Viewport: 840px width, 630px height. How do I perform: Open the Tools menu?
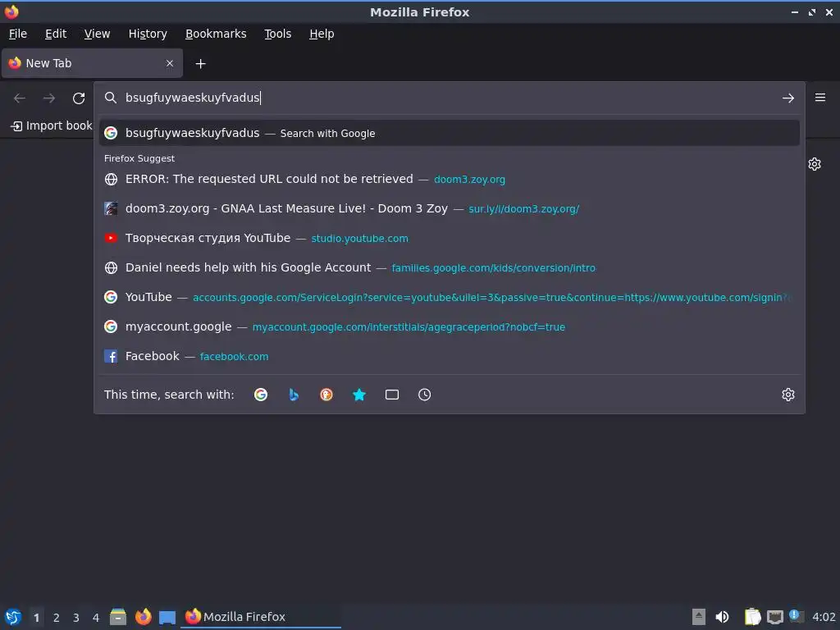click(277, 34)
